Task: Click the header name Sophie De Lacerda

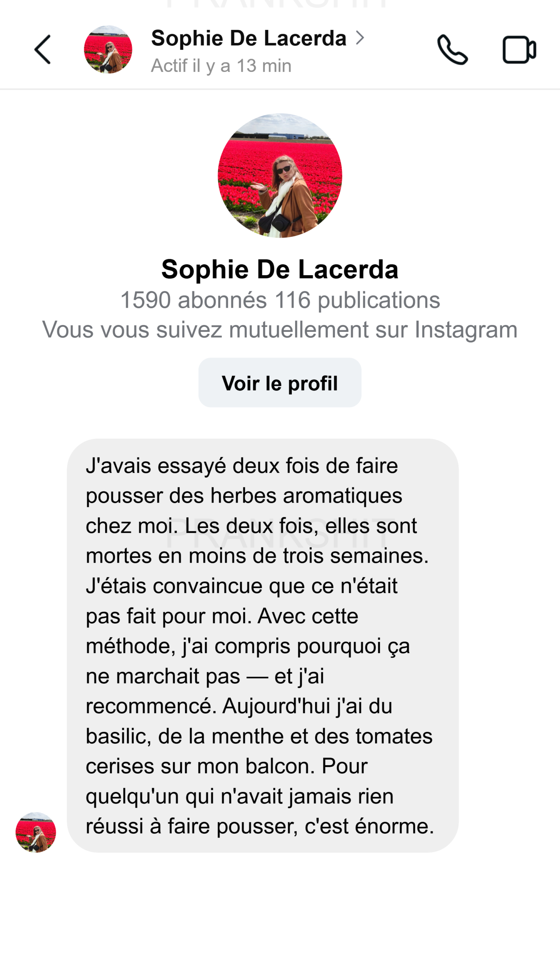Action: [x=249, y=38]
